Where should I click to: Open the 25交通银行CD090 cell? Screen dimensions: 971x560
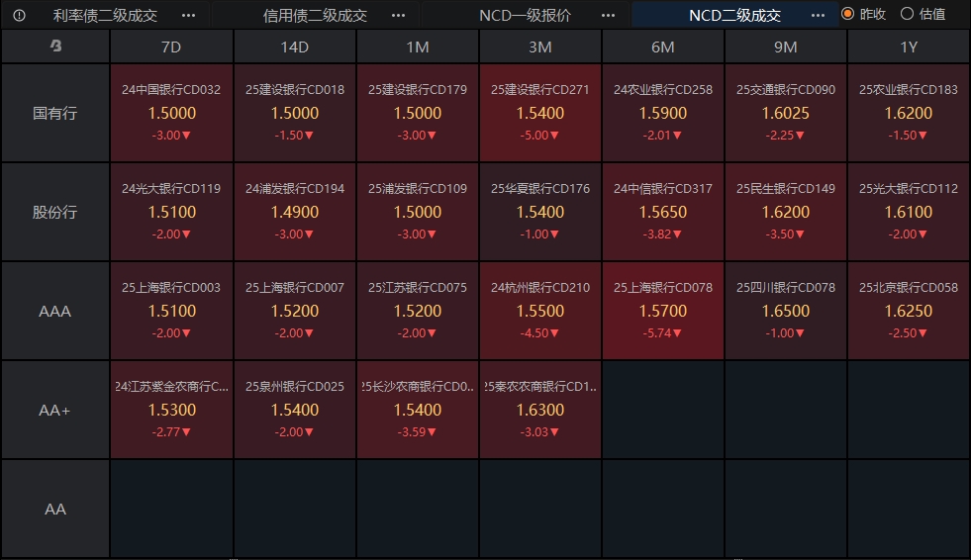pyautogui.click(x=785, y=113)
